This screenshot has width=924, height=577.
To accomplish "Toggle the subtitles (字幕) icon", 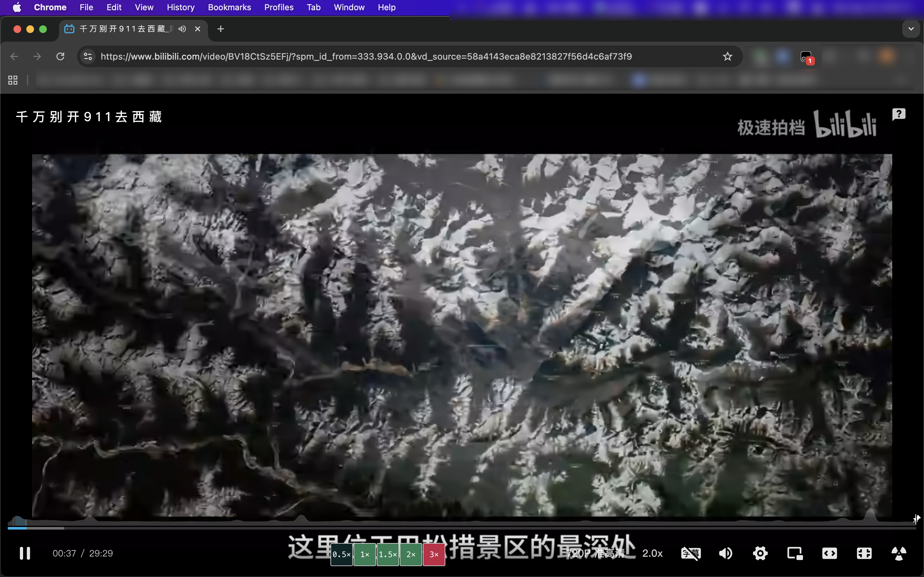I will click(x=691, y=553).
